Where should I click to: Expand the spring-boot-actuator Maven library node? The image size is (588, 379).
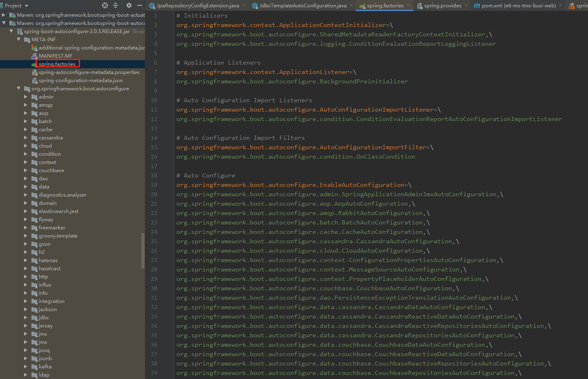[x=4, y=15]
